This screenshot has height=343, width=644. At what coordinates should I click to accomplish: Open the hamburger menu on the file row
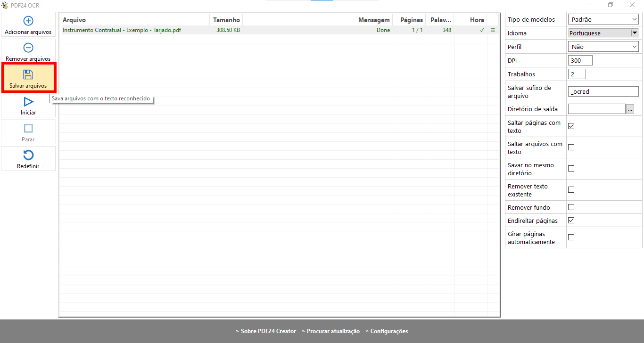[493, 30]
